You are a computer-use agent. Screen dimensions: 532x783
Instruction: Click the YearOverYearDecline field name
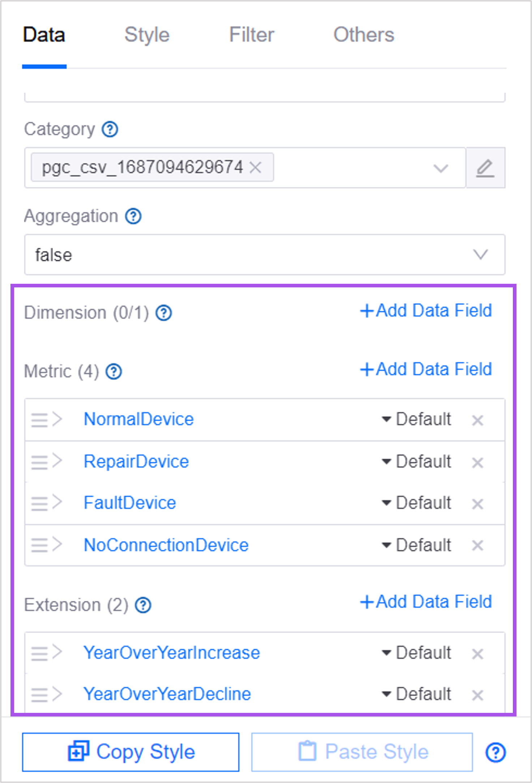pyautogui.click(x=167, y=694)
